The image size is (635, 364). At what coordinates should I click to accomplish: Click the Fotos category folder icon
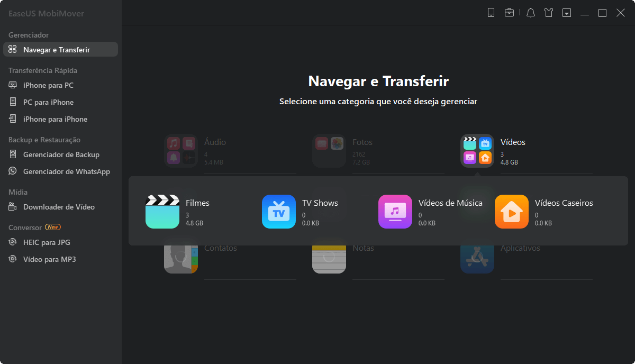[x=329, y=151]
